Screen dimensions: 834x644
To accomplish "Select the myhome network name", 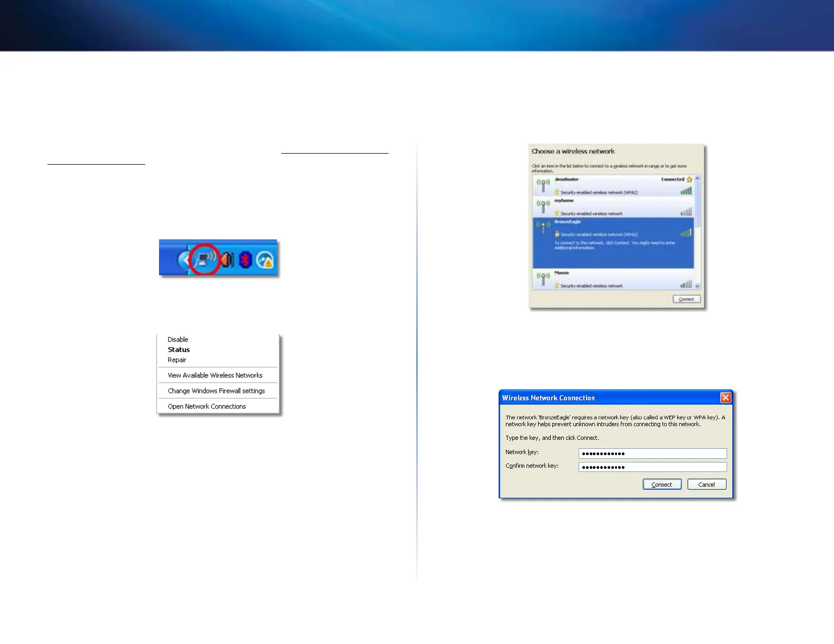I will click(564, 200).
